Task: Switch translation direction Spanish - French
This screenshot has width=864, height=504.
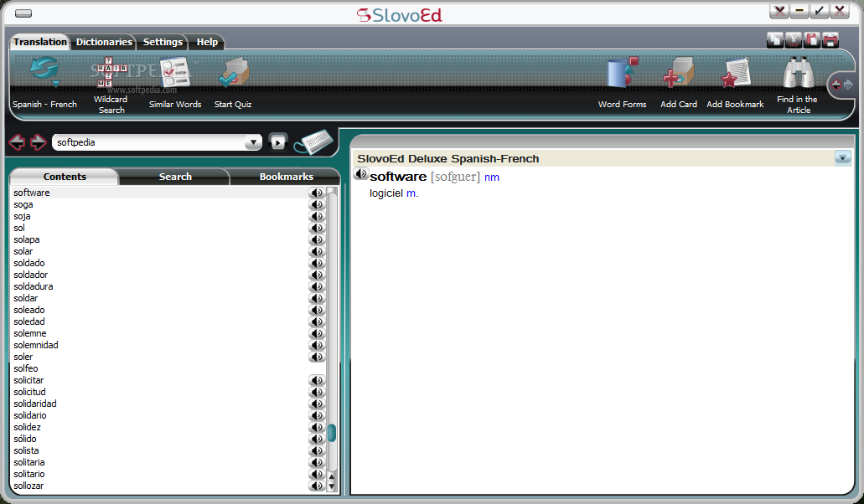Action: (x=44, y=83)
